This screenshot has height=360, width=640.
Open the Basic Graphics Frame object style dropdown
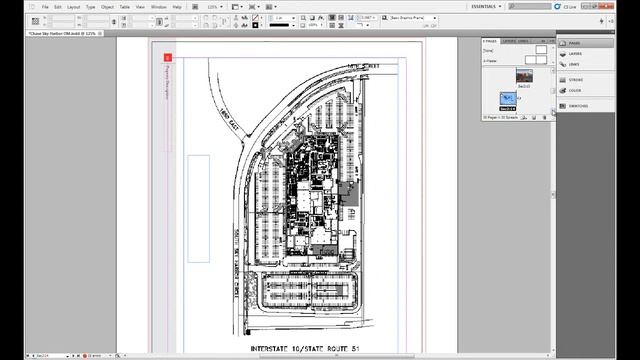point(434,18)
